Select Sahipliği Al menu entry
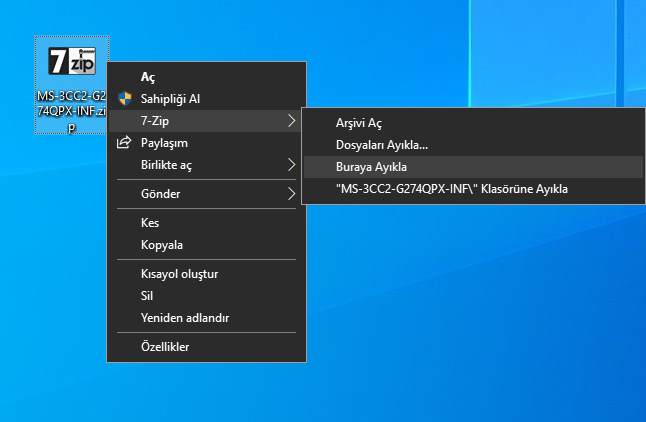646x422 pixels. tap(206, 99)
